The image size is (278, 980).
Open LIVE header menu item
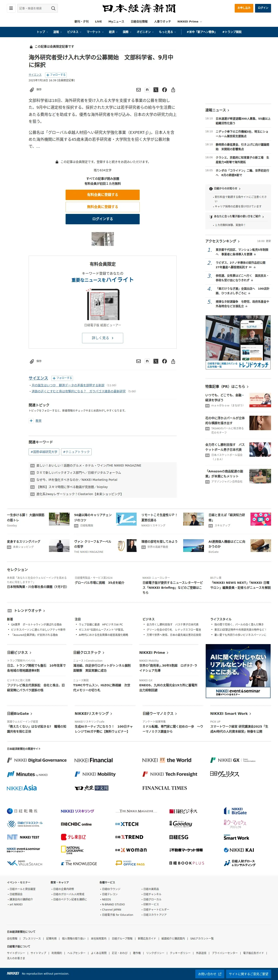click(x=98, y=22)
